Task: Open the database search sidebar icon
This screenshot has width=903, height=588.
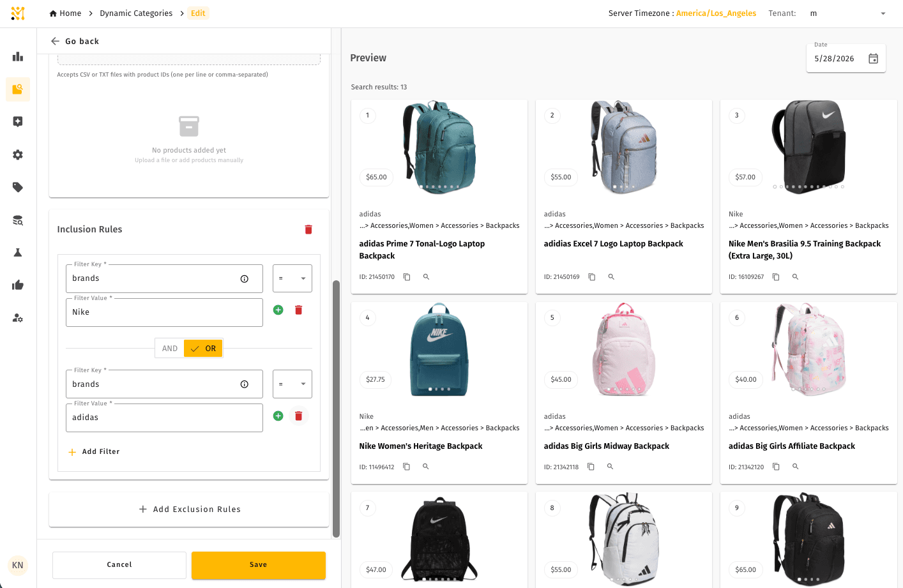Action: click(18, 220)
